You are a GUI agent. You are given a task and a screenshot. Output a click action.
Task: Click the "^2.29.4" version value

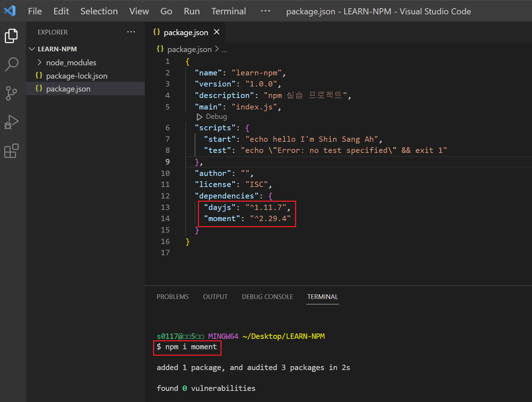point(270,219)
